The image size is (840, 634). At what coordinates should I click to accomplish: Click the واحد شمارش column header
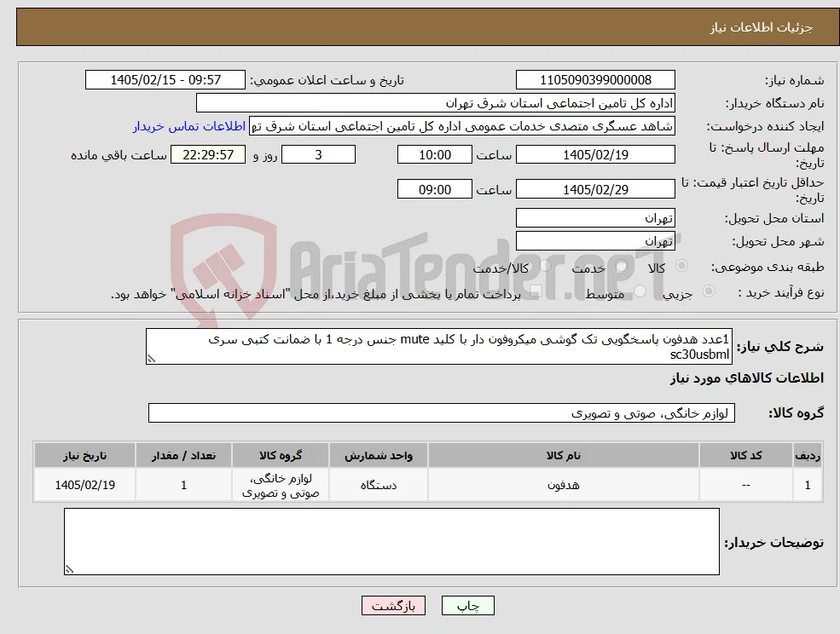379,456
